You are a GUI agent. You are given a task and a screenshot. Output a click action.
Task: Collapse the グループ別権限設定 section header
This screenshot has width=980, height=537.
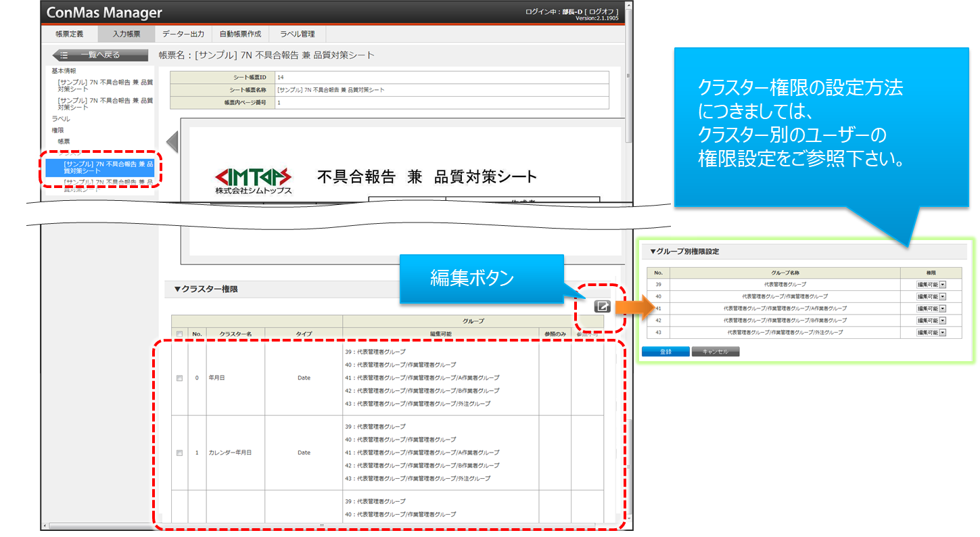[684, 252]
